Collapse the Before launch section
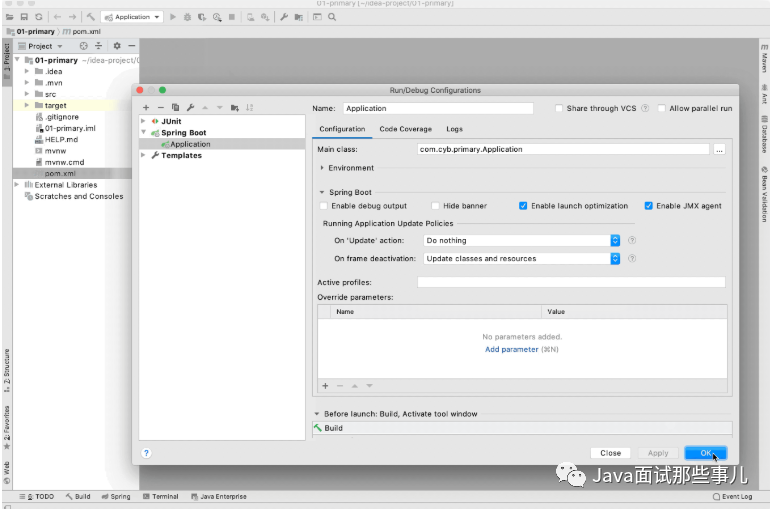Screen dimensions: 773x509 point(317,414)
